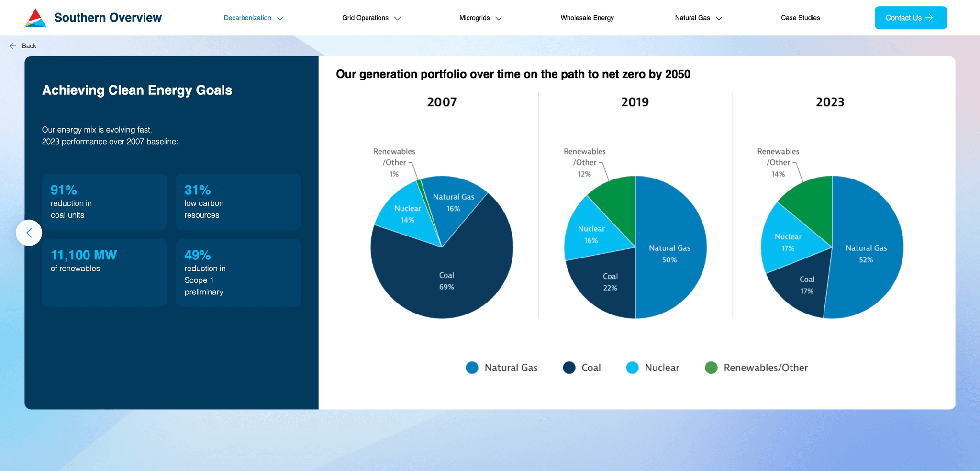This screenshot has height=471, width=980.
Task: Click the 31% low carbon resources card
Action: (238, 202)
